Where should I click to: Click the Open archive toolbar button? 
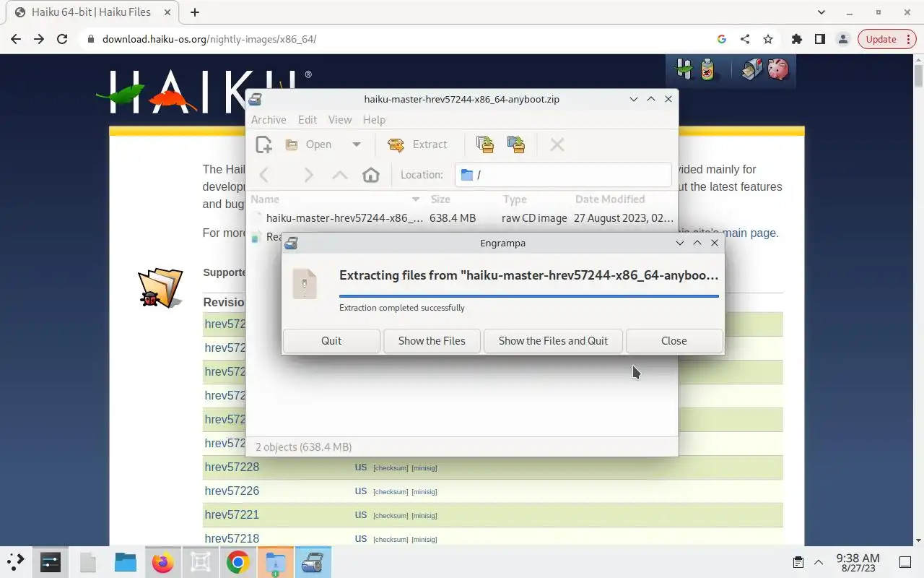coord(309,144)
